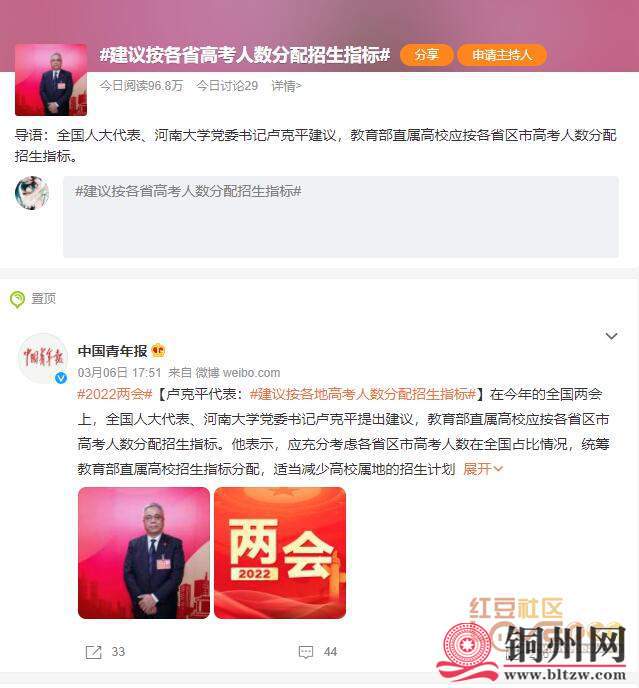
Task: Click the crown member badge beside 中国青年报
Action: [158, 351]
